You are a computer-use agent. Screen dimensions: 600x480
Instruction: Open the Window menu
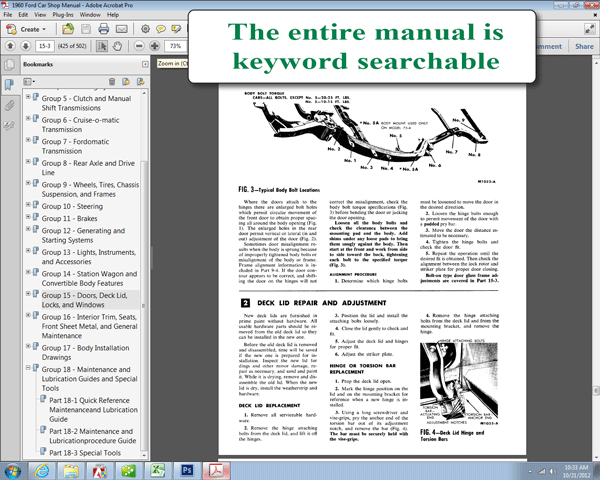tap(90, 15)
